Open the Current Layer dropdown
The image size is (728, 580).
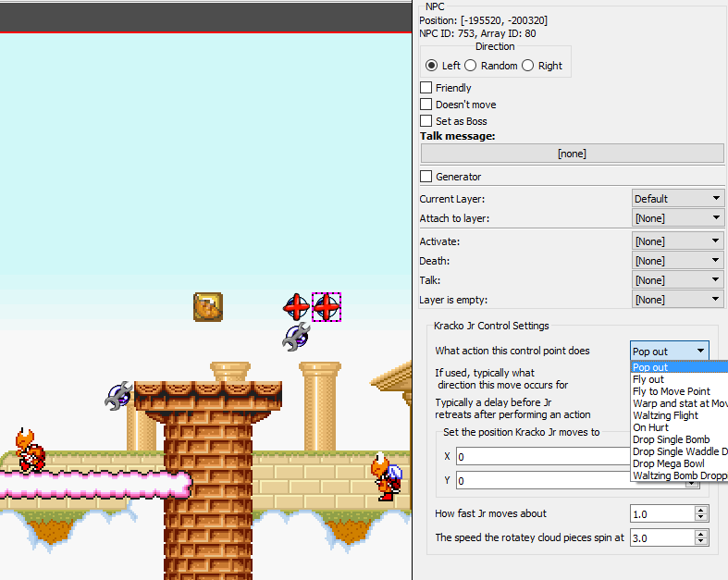coord(677,199)
